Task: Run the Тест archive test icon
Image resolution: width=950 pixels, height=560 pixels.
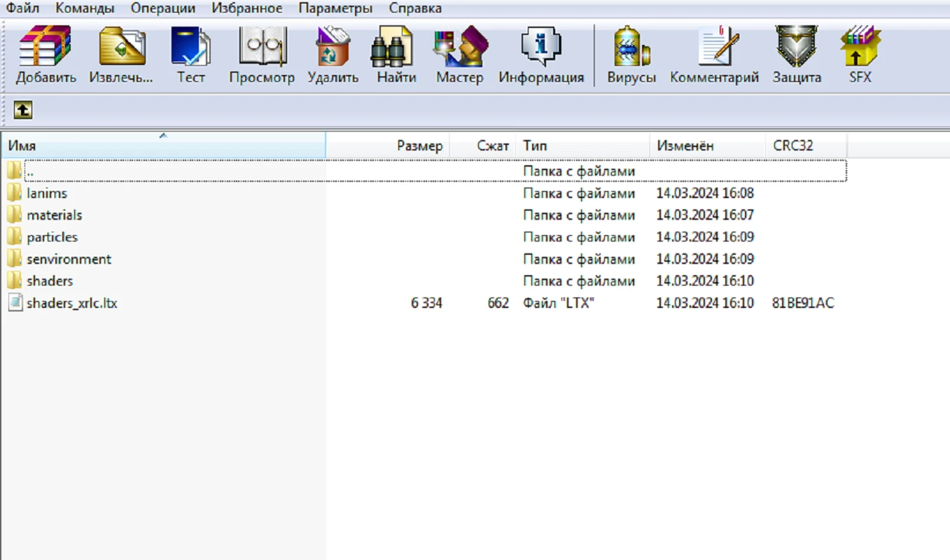Action: point(190,47)
